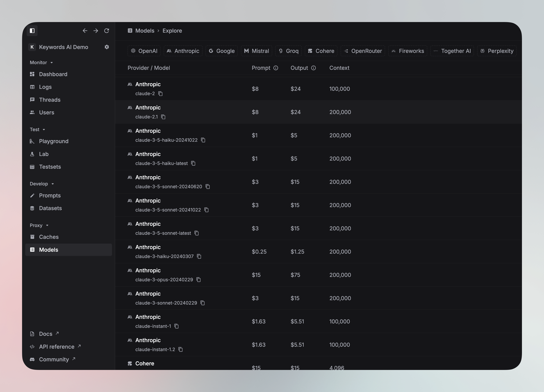Select the claude-2 row's 100,000 context value
This screenshot has height=392, width=544.
(x=340, y=89)
